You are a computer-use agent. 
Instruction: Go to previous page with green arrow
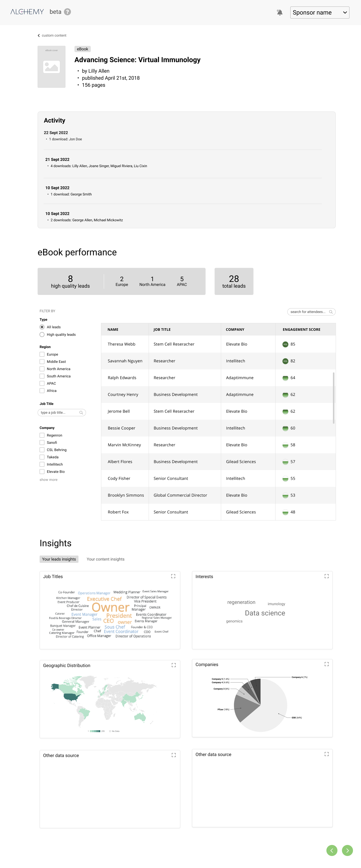[x=332, y=850]
